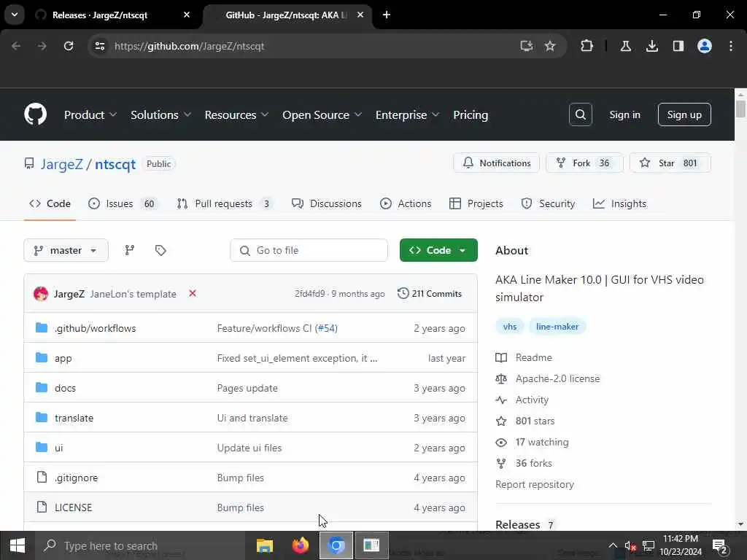Open Firefox from taskbar

300,545
